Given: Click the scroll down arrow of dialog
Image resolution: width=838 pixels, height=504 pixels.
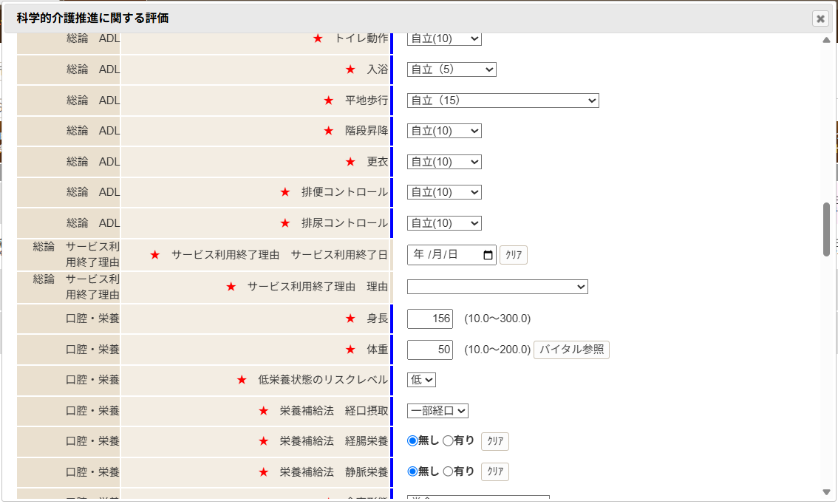Looking at the screenshot, I should pyautogui.click(x=826, y=492).
